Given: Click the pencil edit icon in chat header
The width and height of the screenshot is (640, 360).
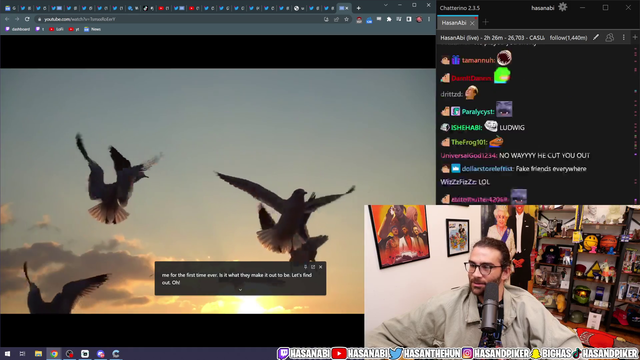Looking at the screenshot, I should tap(596, 38).
